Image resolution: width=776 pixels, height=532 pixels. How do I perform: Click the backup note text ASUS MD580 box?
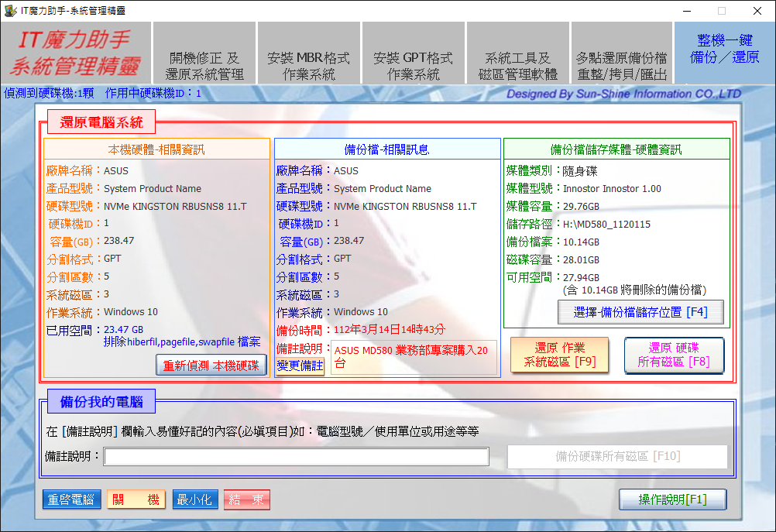coord(414,357)
